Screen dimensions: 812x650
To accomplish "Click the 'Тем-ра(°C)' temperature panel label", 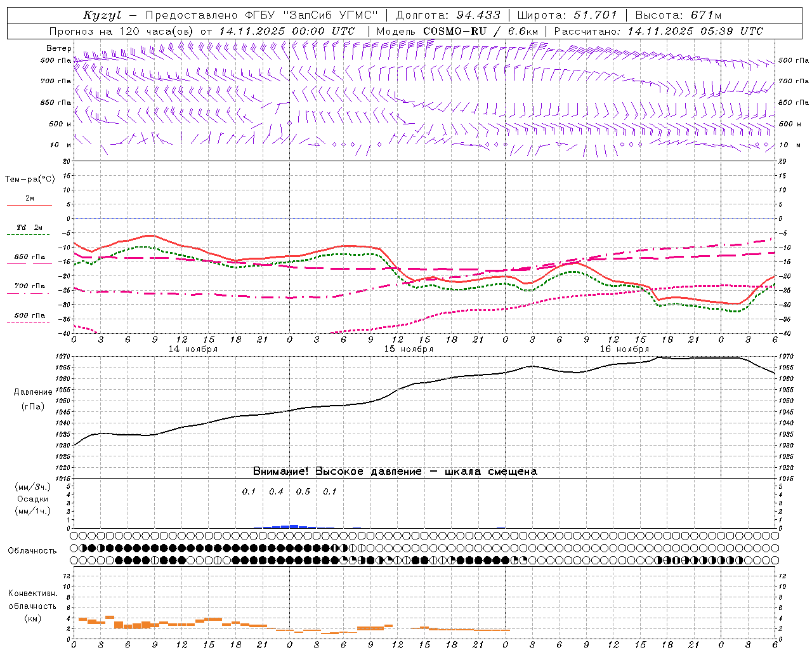I will pos(30,179).
